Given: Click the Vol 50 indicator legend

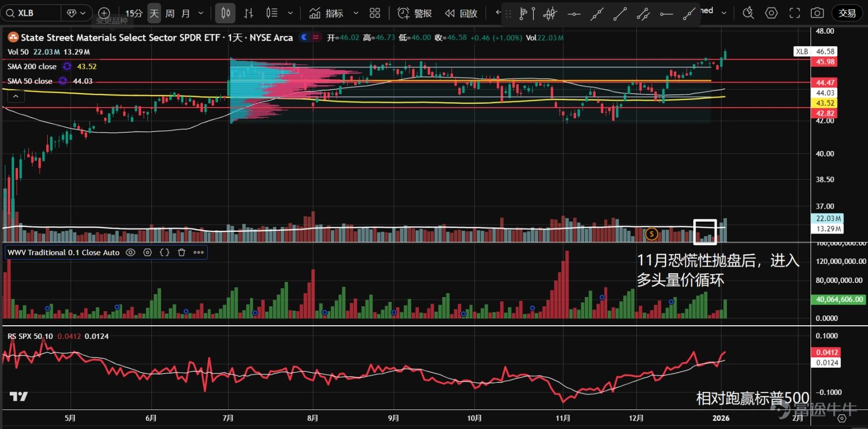Looking at the screenshot, I should tap(18, 52).
